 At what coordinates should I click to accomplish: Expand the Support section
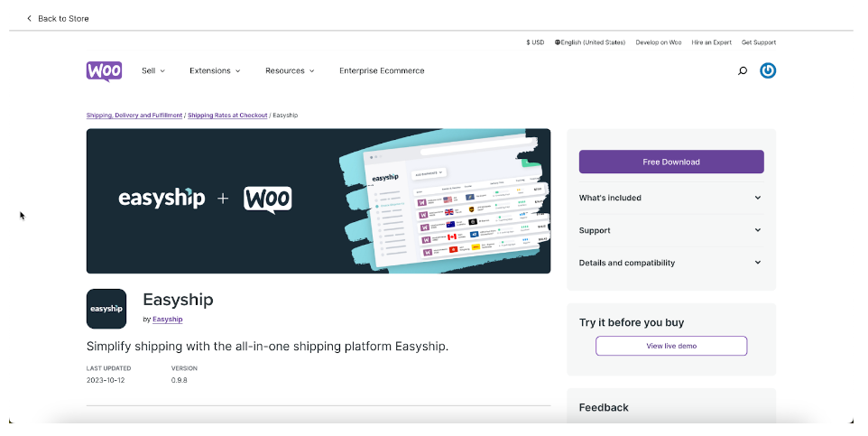671,230
